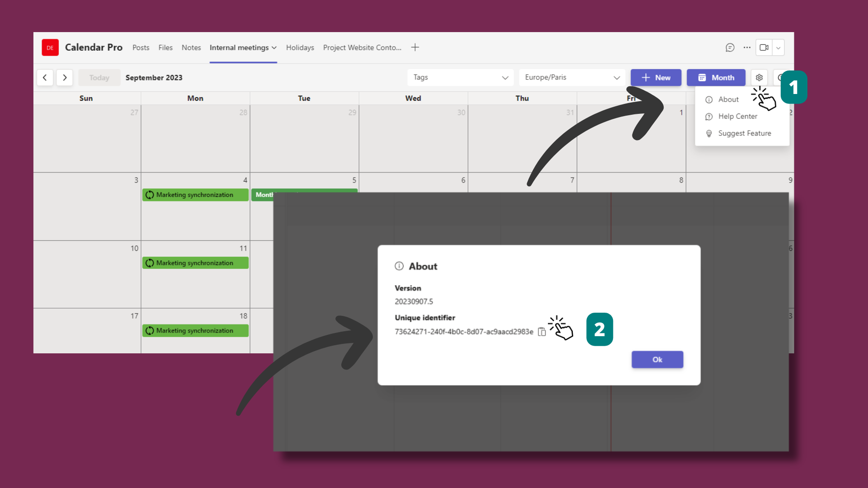Click the red DE team avatar icon
The width and height of the screenshot is (868, 488).
50,47
